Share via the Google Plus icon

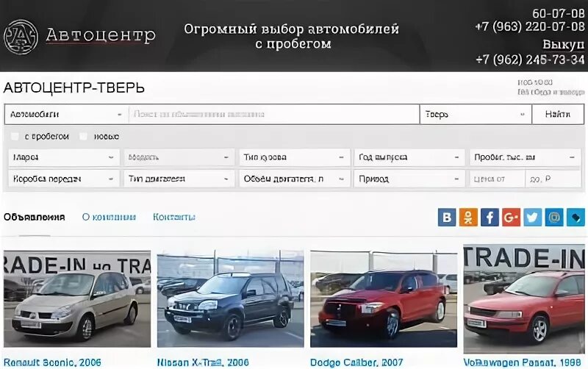[x=511, y=217]
